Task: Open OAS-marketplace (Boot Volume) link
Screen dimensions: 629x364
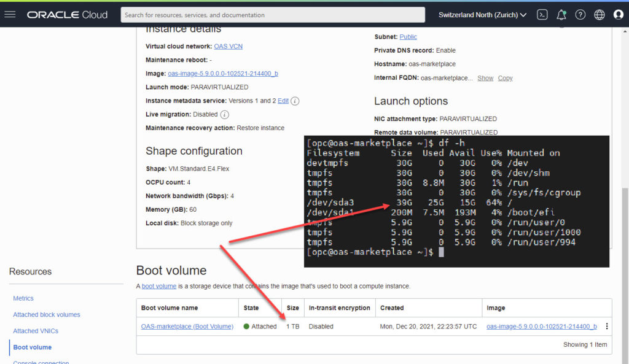Action: (x=187, y=327)
